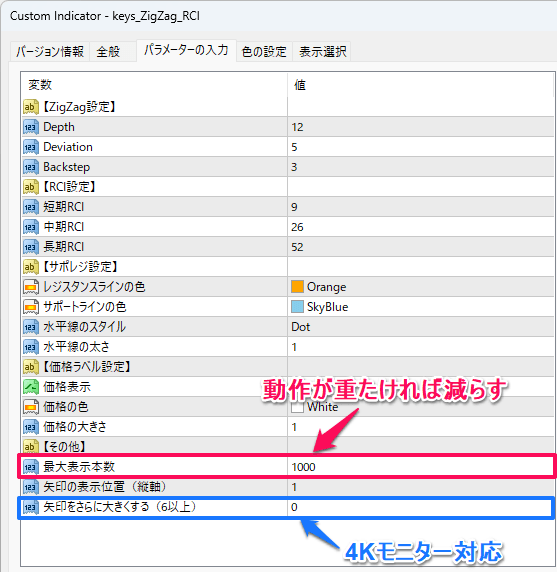Select the 価格表示 variable name
This screenshot has width=557, height=572.
coord(67,387)
